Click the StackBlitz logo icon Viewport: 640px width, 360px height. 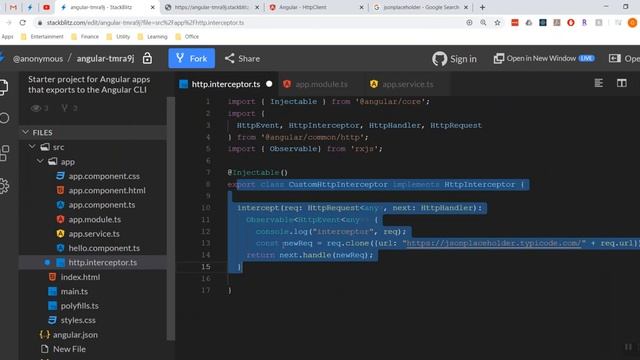coord(2,58)
